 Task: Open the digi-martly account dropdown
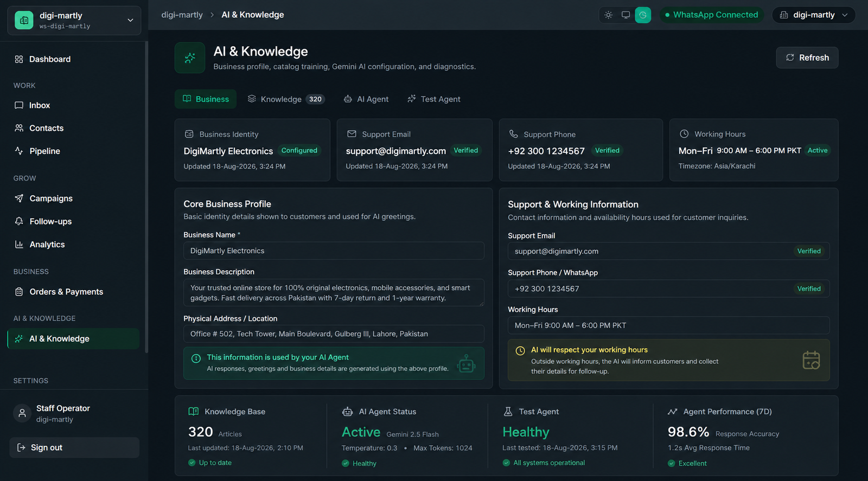813,15
